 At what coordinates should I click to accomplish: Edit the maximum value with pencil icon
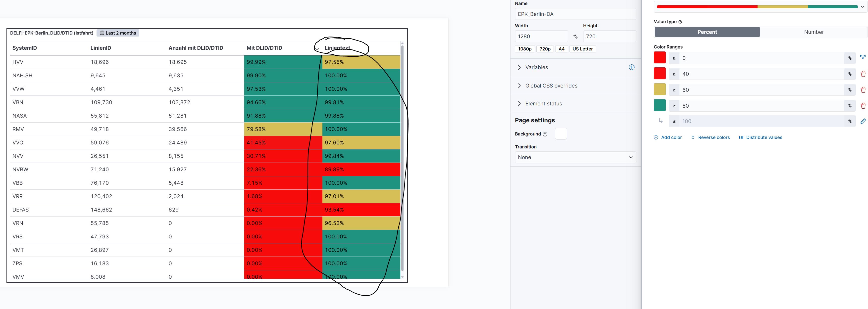pyautogui.click(x=863, y=121)
